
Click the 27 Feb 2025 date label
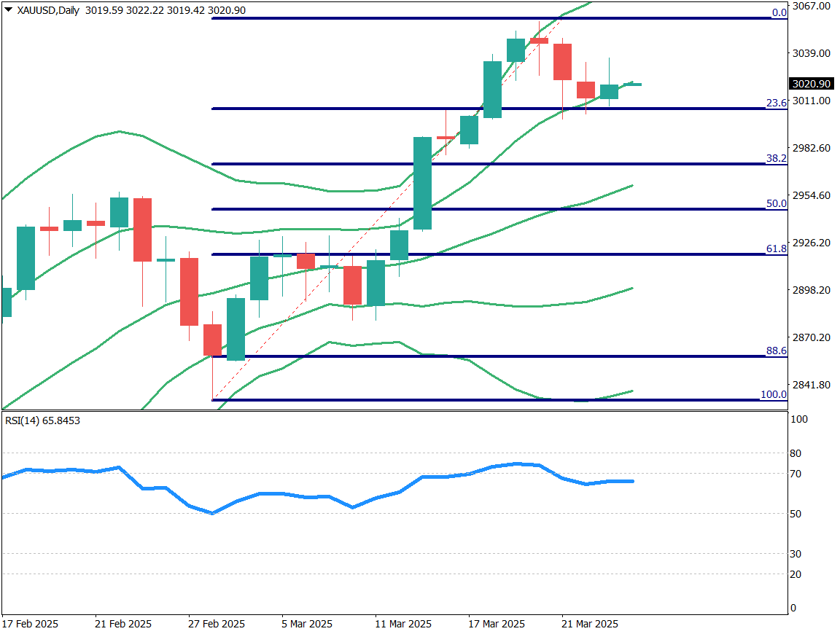(217, 625)
